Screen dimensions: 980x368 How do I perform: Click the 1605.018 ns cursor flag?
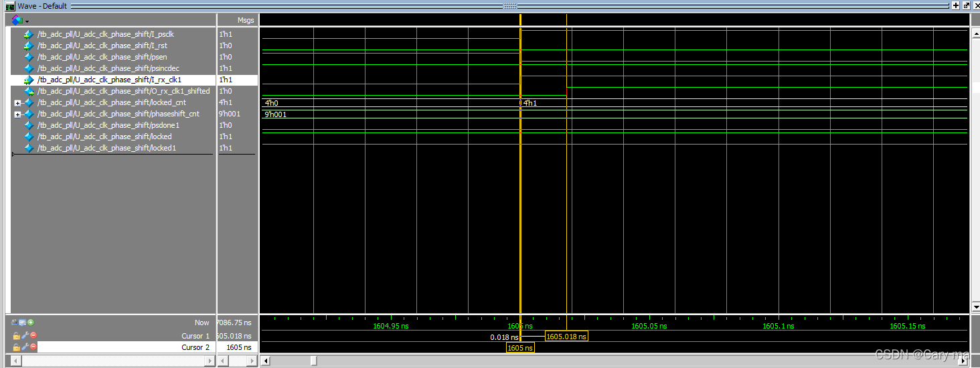pyautogui.click(x=567, y=337)
